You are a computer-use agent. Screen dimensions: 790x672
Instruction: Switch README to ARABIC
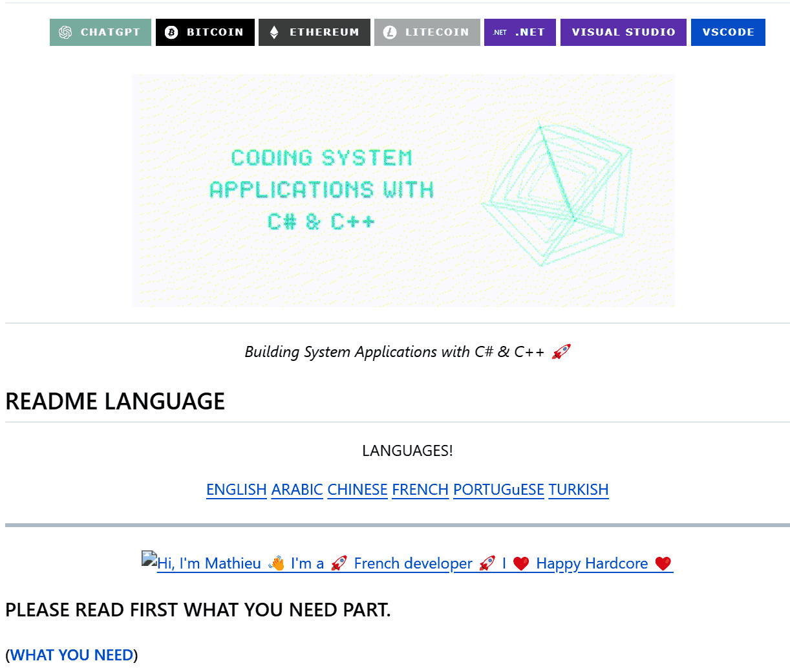coord(297,490)
